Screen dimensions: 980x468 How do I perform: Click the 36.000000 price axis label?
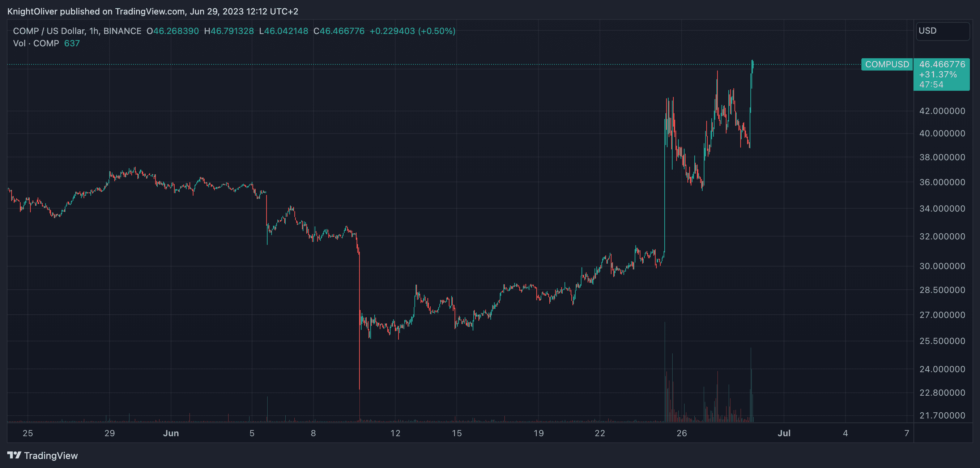(942, 182)
